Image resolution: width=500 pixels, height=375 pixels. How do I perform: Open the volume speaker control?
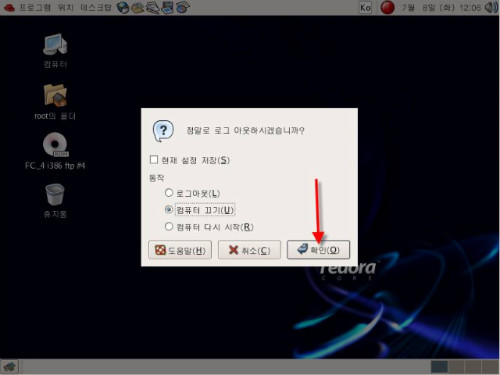[x=491, y=7]
